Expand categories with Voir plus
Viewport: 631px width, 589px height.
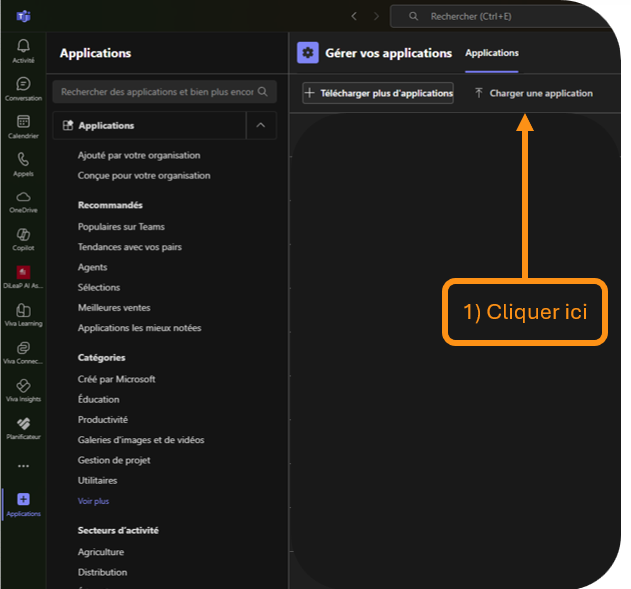click(93, 501)
